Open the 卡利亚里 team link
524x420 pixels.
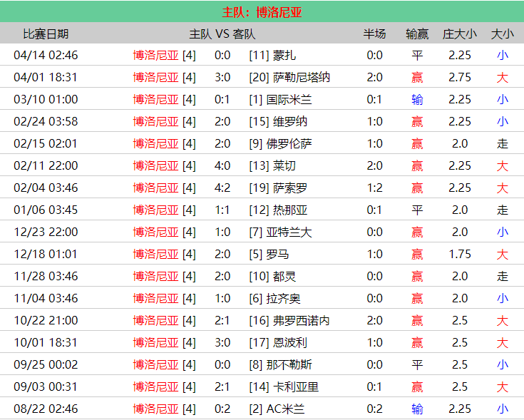296,386
